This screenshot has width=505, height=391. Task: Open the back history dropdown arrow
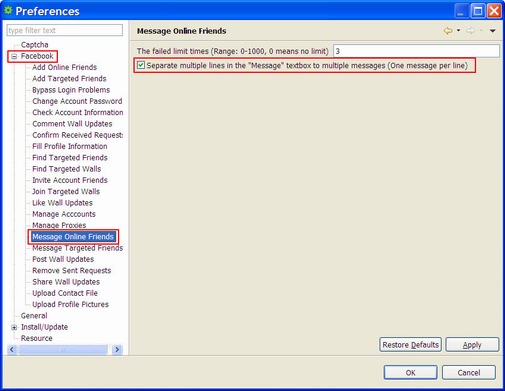click(459, 31)
